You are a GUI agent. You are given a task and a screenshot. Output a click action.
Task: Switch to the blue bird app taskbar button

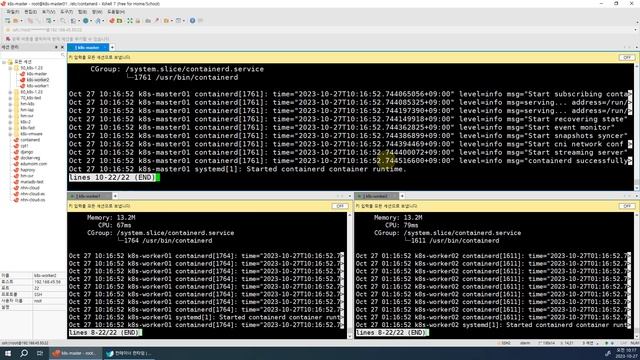(x=128, y=353)
